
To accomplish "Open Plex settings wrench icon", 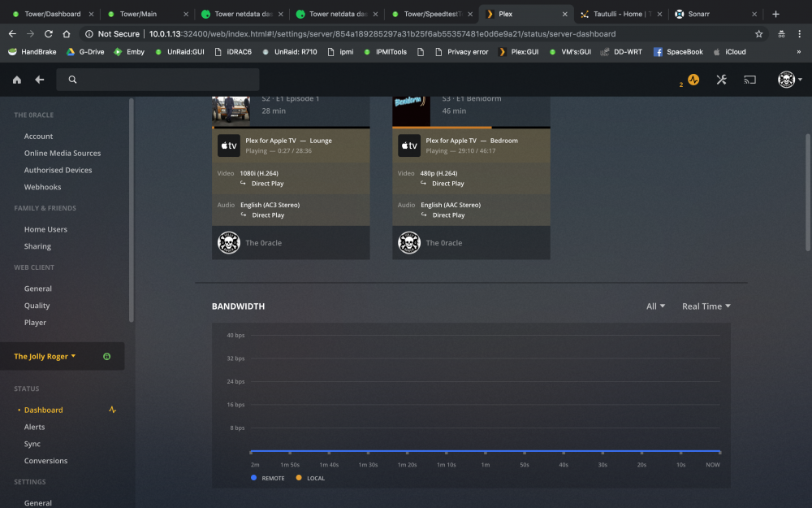I will [x=721, y=80].
